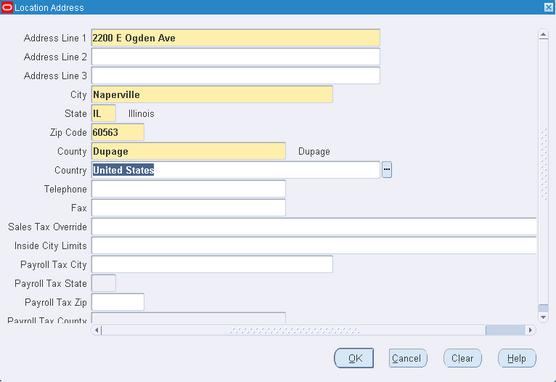Click the Dupage description beside County

click(x=314, y=151)
